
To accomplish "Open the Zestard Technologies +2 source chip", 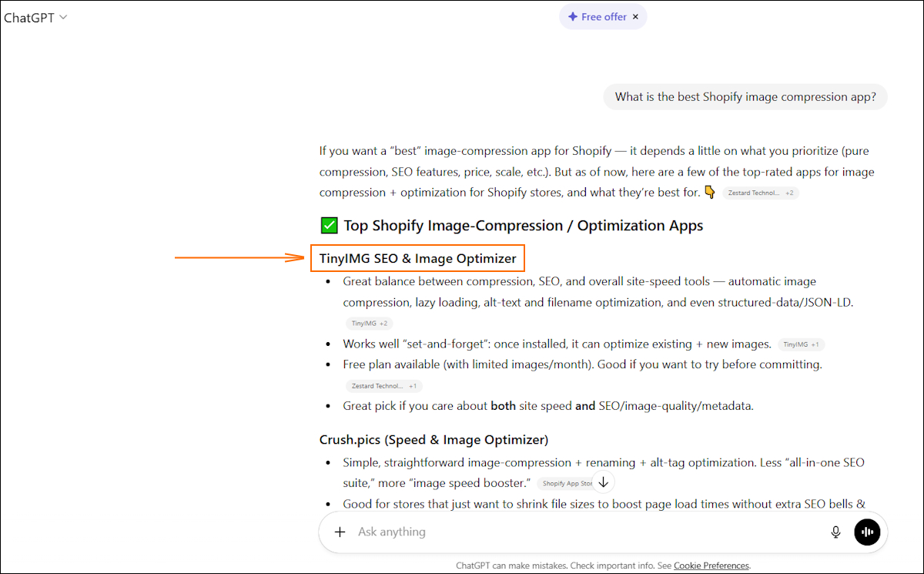I will pyautogui.click(x=760, y=193).
